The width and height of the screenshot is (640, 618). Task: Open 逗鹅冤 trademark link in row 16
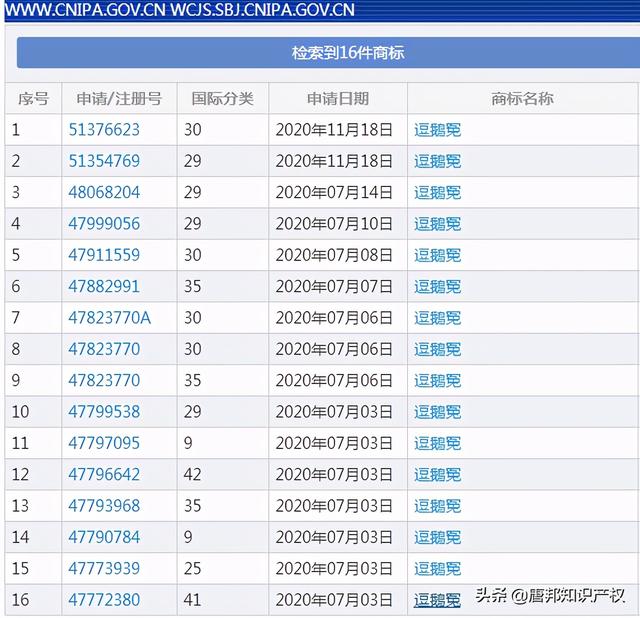438,600
